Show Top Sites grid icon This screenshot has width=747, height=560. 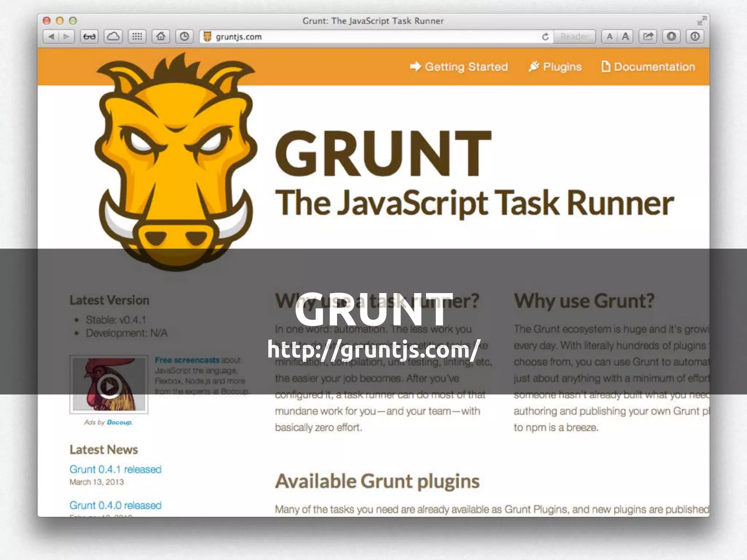coord(137,36)
